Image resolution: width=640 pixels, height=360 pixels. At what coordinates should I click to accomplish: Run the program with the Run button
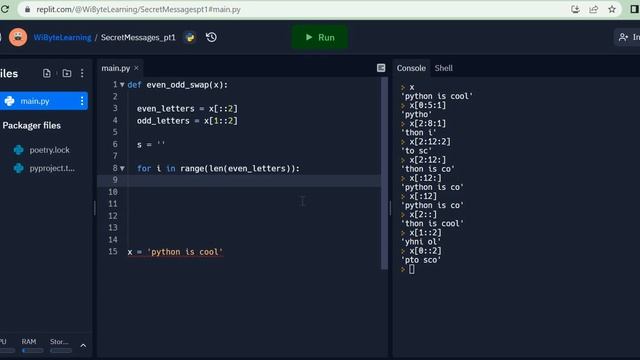320,37
